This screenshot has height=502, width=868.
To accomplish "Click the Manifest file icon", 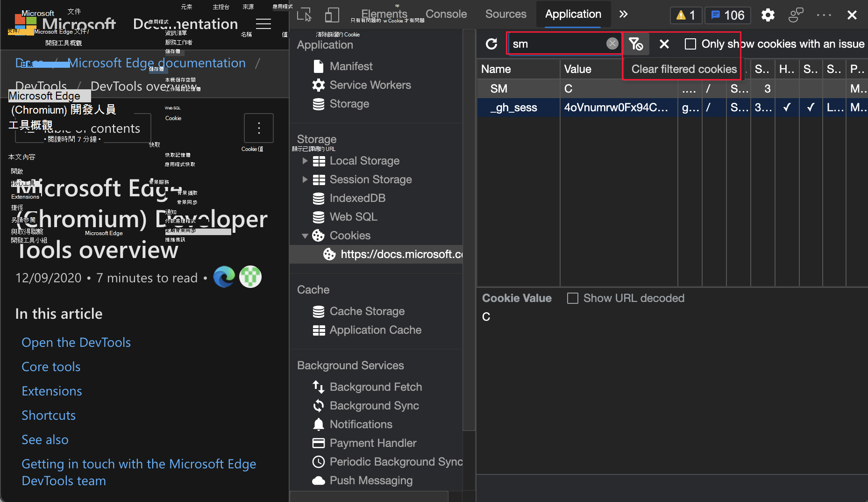I will (x=319, y=66).
